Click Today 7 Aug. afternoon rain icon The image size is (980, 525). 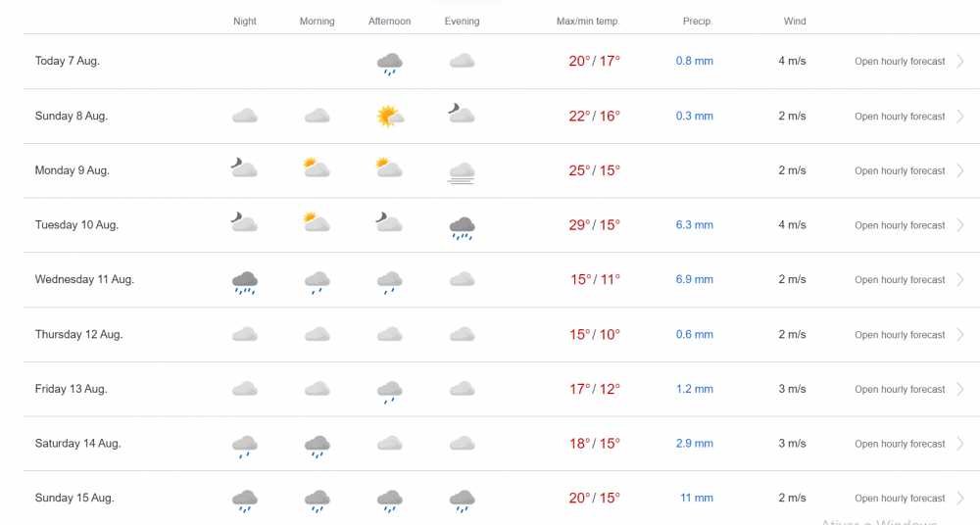(389, 64)
